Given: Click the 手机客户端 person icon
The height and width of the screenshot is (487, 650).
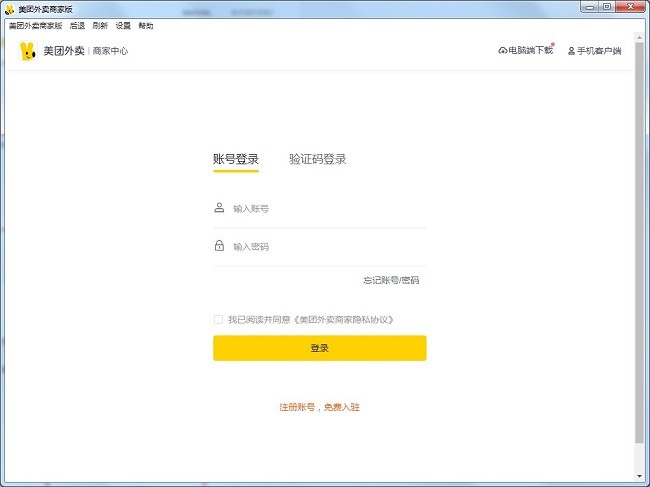Looking at the screenshot, I should click(x=571, y=51).
